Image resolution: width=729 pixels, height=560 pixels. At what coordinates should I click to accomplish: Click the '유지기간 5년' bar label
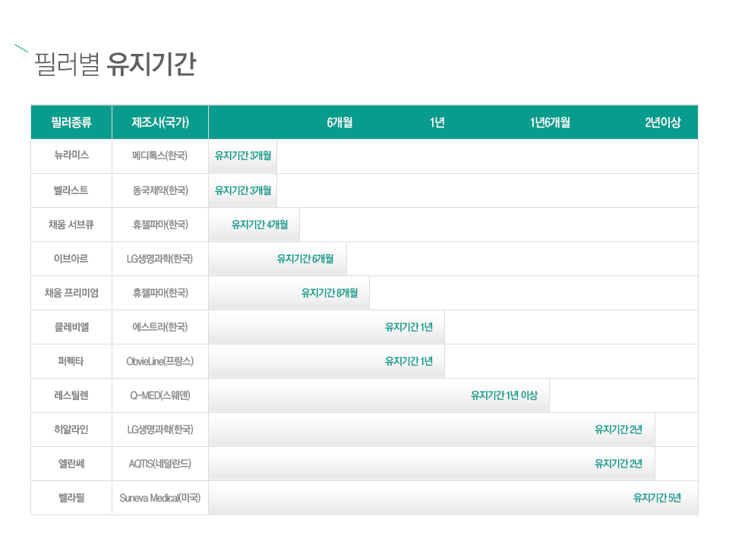(x=657, y=498)
